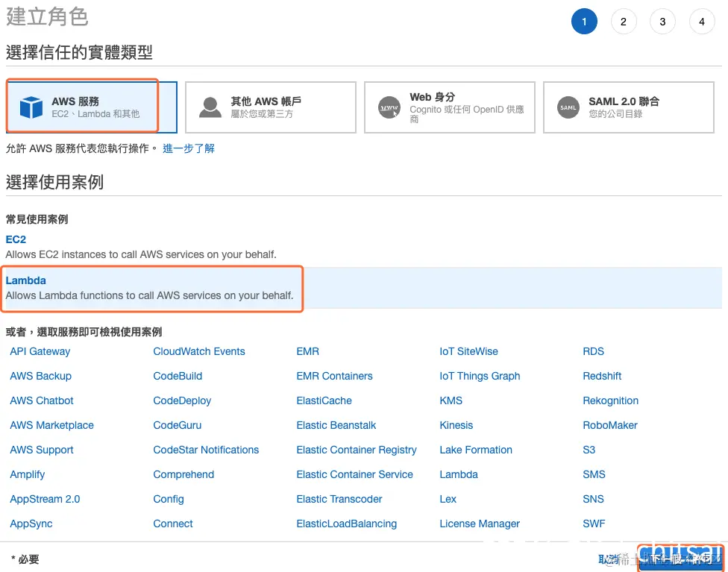Choose the SAML 2.0 聯合 entity card
Viewport: 728px width, 572px height.
point(629,107)
